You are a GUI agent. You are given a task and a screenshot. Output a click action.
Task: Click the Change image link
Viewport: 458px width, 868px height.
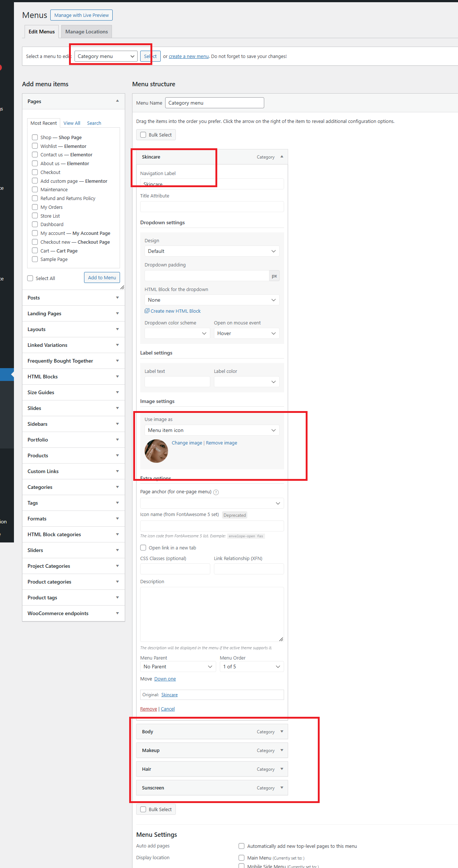(187, 443)
